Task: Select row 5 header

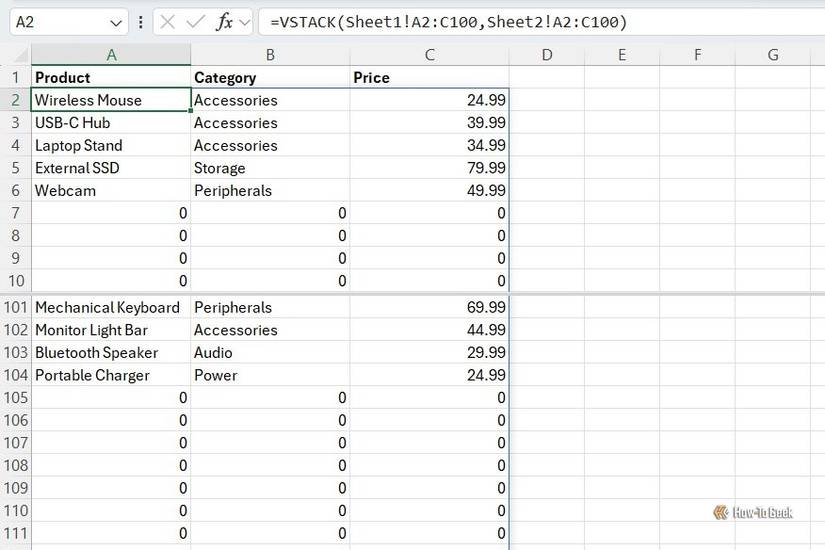Action: point(15,168)
